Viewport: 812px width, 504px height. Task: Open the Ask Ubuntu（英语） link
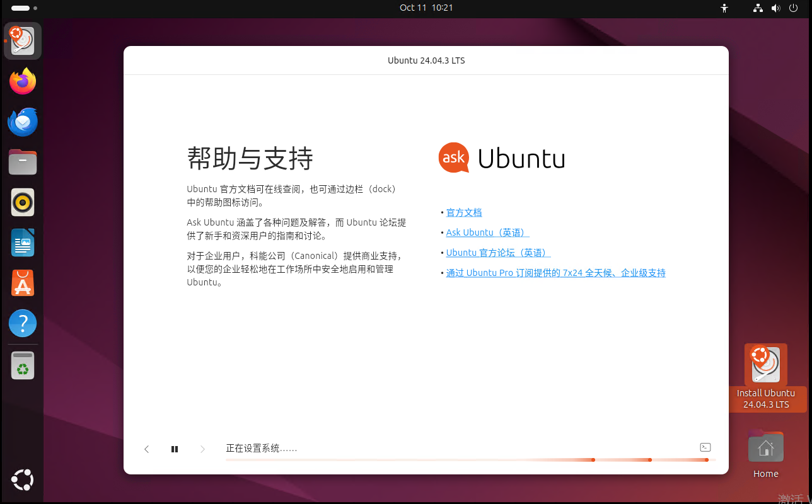(487, 232)
